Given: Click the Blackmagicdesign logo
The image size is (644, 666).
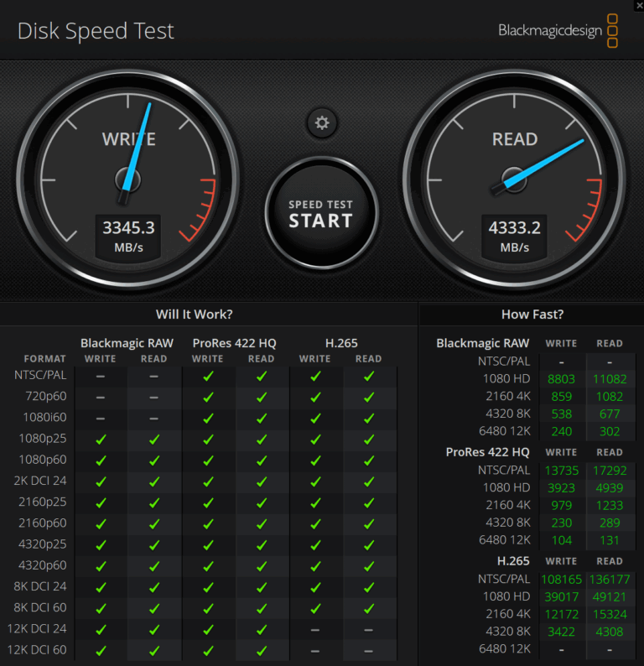Looking at the screenshot, I should point(558,30).
